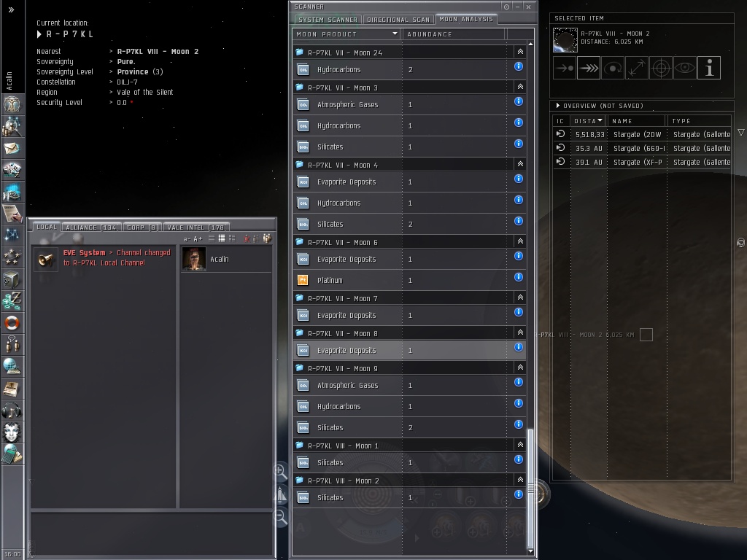Viewport: 747px width, 560px height.
Task: Click the Keep at Range arrows icon
Action: pos(637,68)
